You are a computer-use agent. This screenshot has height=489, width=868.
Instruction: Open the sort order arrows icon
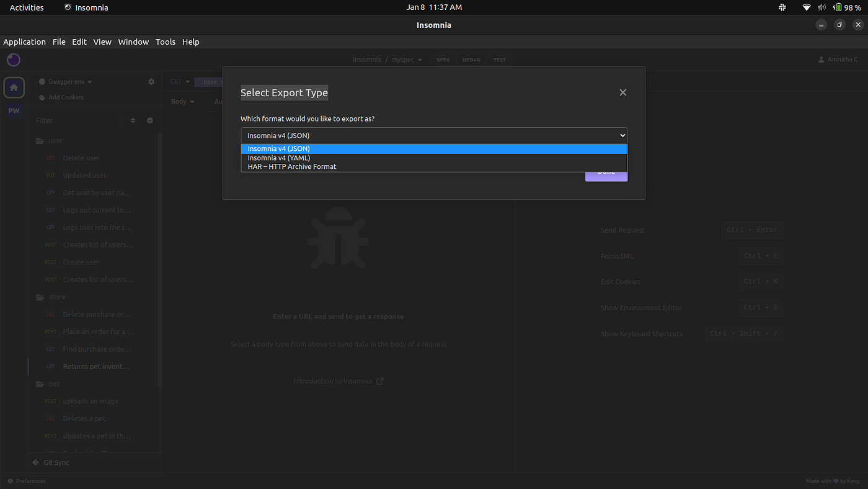133,120
